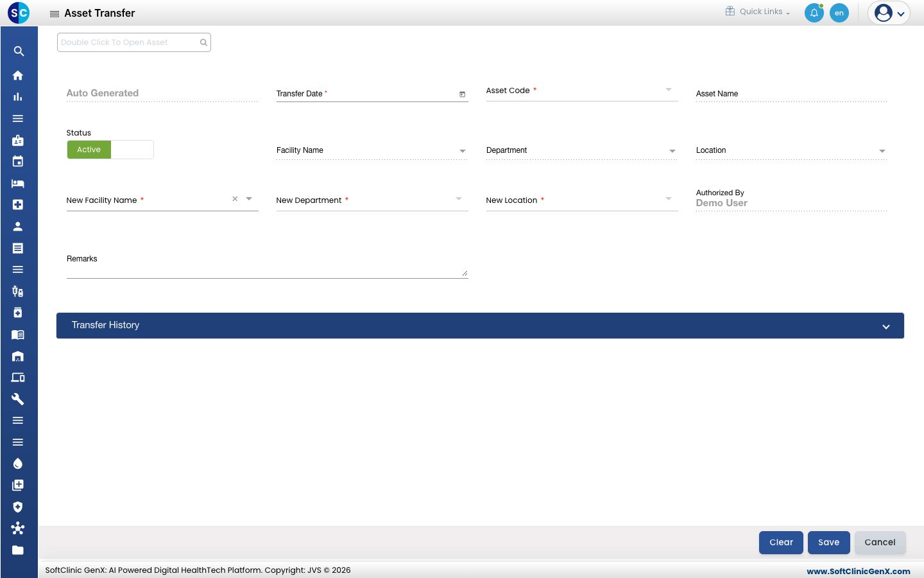
Task: Open the Transfer Date calendar picker icon
Action: point(462,94)
